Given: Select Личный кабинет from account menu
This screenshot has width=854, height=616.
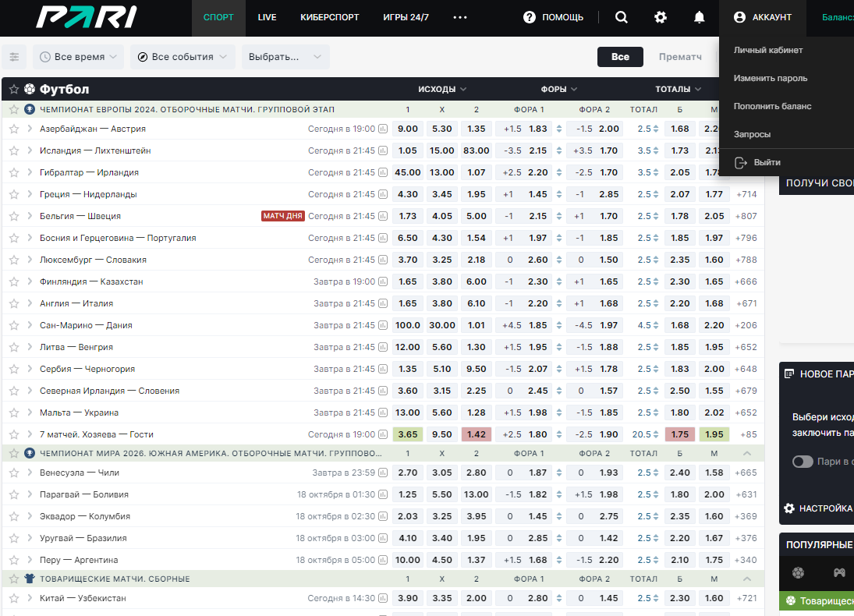Looking at the screenshot, I should coord(768,50).
